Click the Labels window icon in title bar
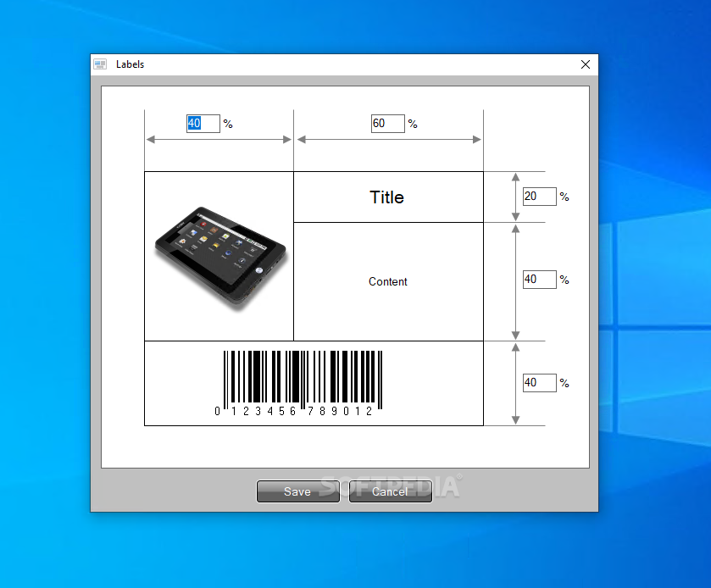 (x=100, y=64)
